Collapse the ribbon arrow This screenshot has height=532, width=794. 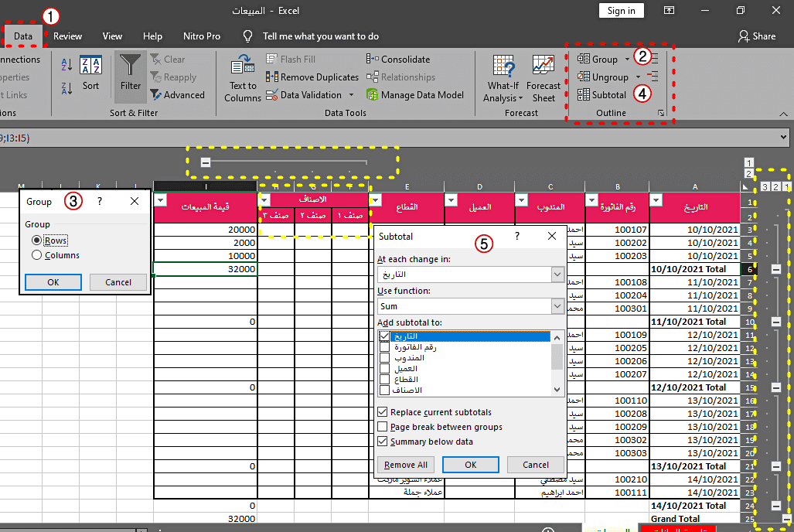coord(783,114)
